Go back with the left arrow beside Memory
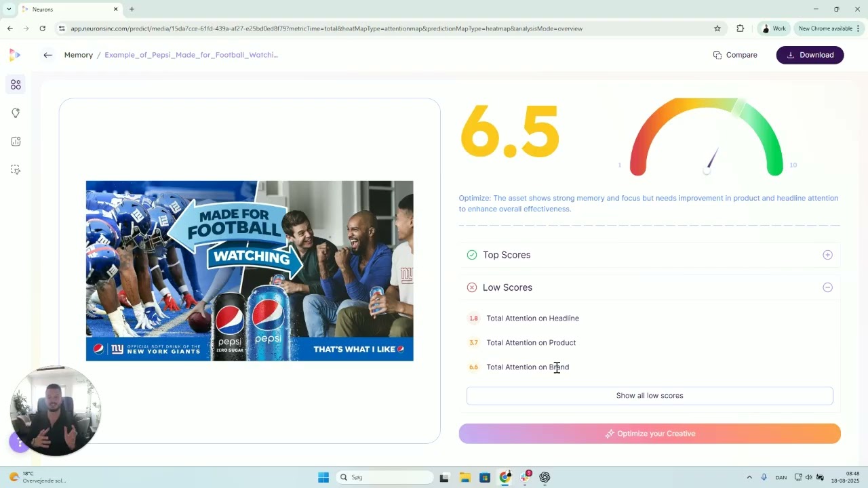The height and width of the screenshot is (488, 868). point(47,55)
